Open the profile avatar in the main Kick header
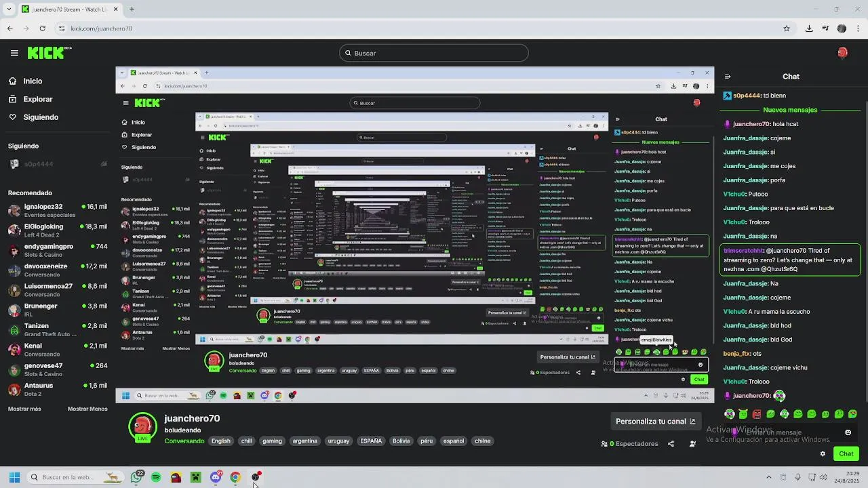 [x=842, y=53]
